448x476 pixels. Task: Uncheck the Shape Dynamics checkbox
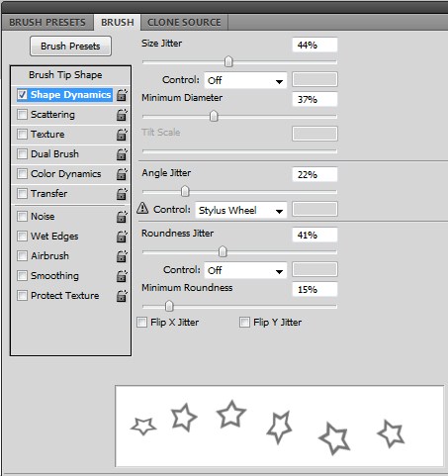coord(22,95)
